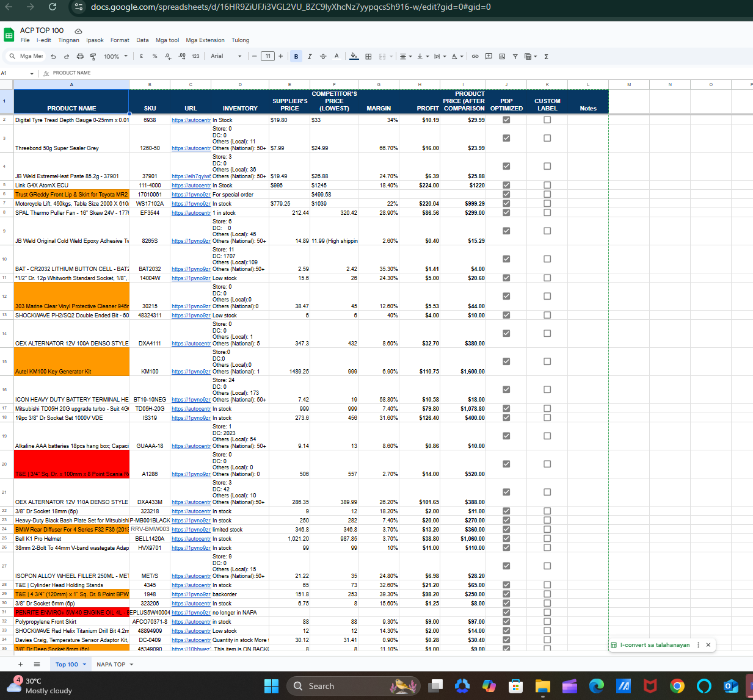Uncheck PDP Optimized for Autel KM100 Key Generator
Viewport: 753px width, 700px height.
coord(506,361)
